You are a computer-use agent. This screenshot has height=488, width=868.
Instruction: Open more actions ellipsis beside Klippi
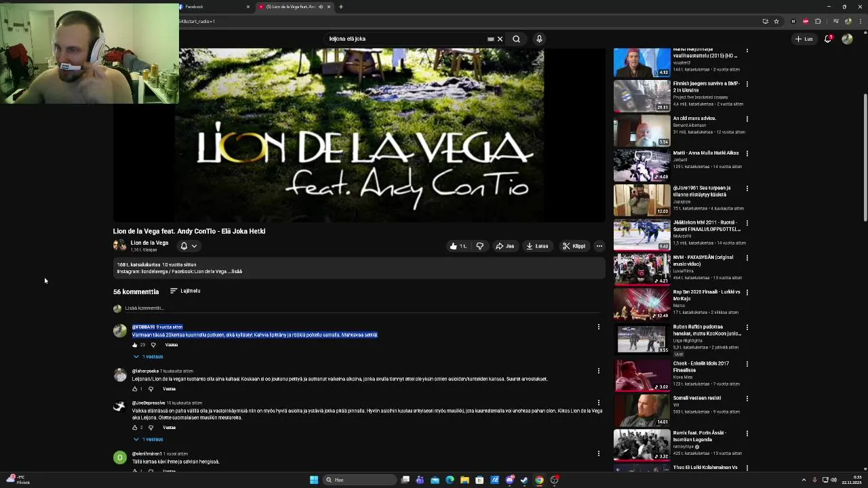(x=599, y=246)
